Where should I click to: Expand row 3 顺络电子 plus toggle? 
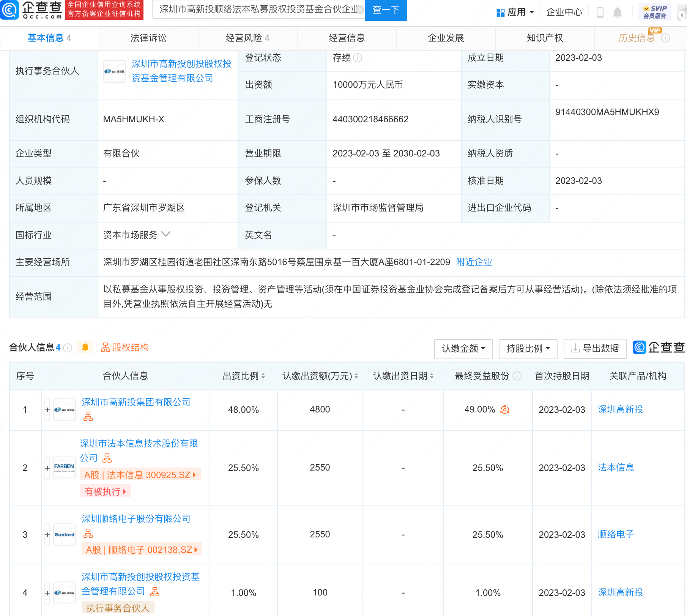(47, 535)
